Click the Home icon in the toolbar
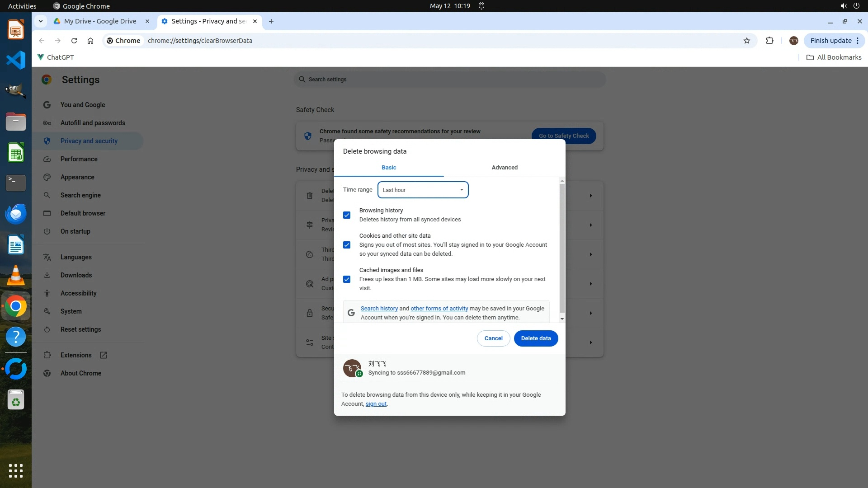The width and height of the screenshot is (868, 488). coord(90,41)
